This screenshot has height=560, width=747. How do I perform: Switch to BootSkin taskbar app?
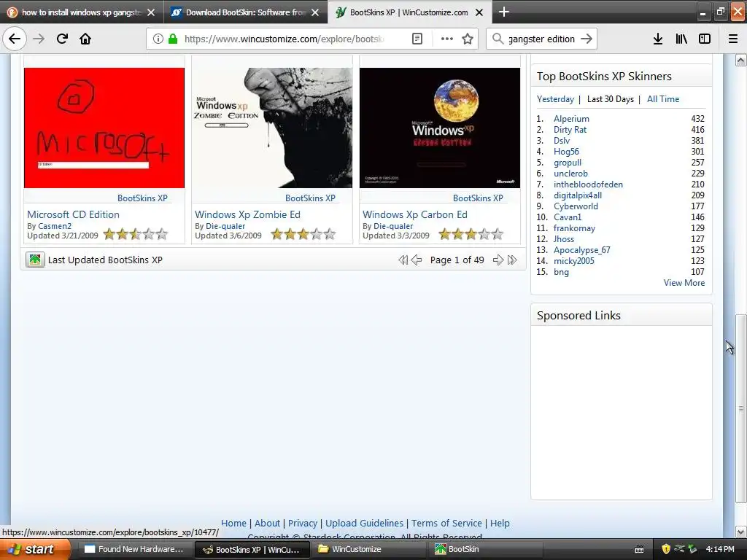point(487,549)
